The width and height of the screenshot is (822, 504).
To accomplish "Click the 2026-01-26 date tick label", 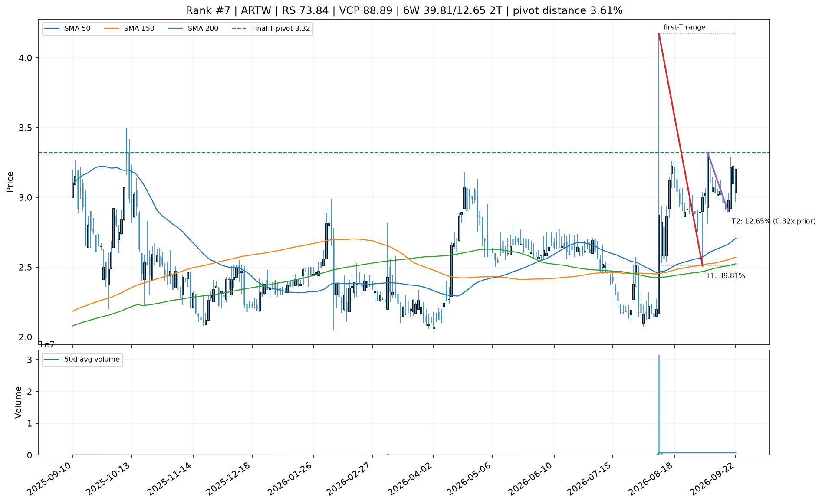I will (x=290, y=478).
